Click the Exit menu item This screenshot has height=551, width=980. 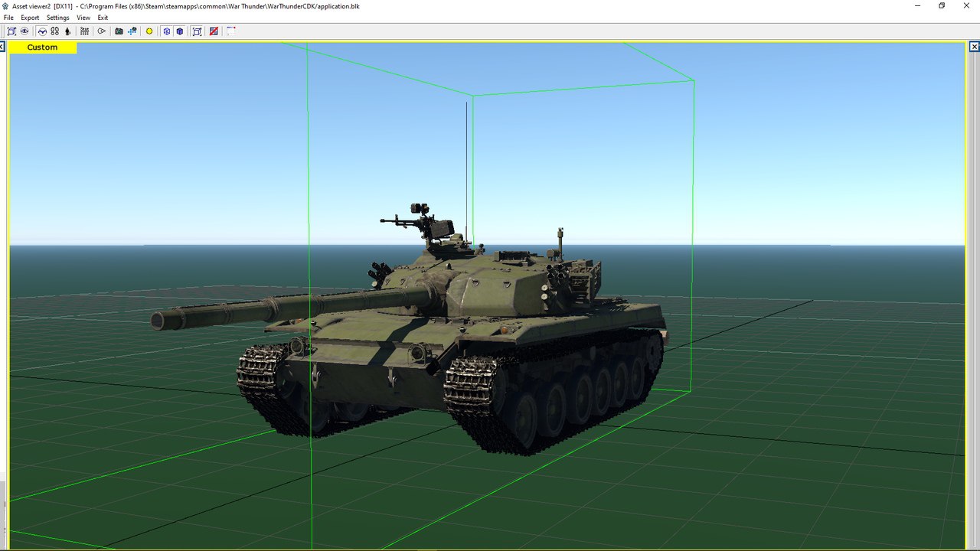coord(103,18)
